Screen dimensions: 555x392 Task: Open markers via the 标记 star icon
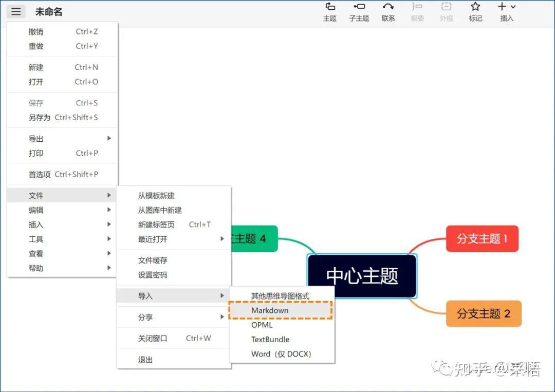[475, 11]
